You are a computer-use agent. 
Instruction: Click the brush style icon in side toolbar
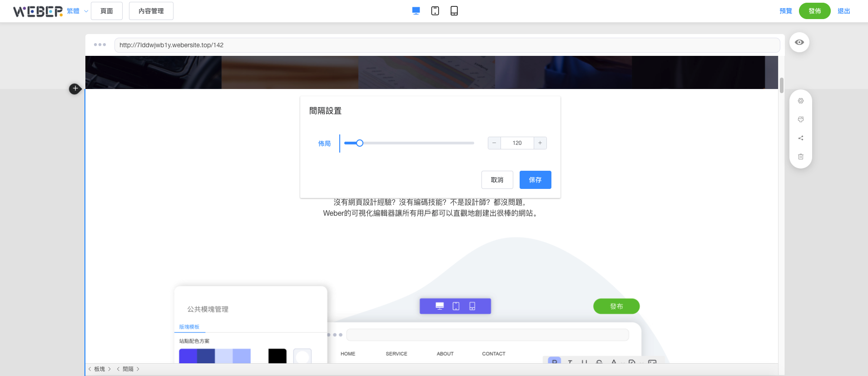coord(801,119)
